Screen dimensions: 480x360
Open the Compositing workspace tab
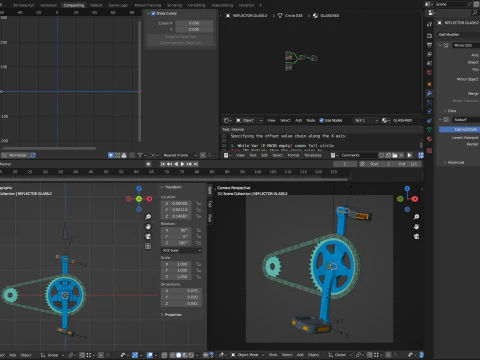(x=74, y=5)
